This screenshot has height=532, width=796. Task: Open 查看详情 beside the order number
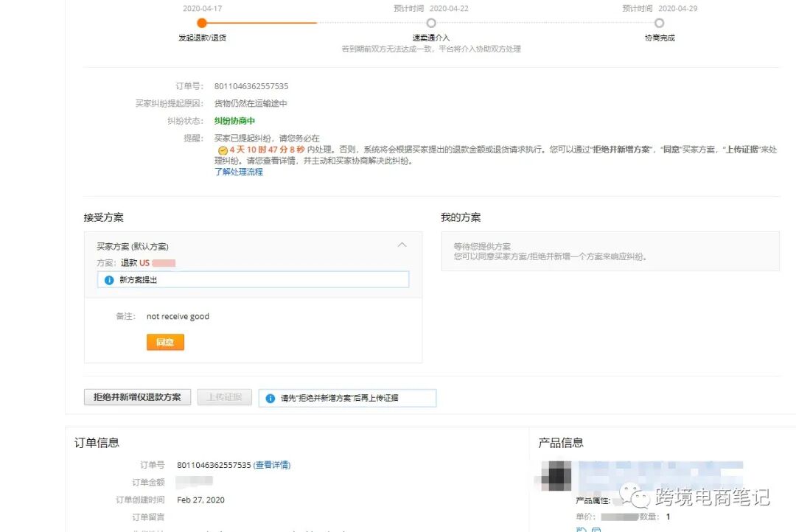coord(272,465)
